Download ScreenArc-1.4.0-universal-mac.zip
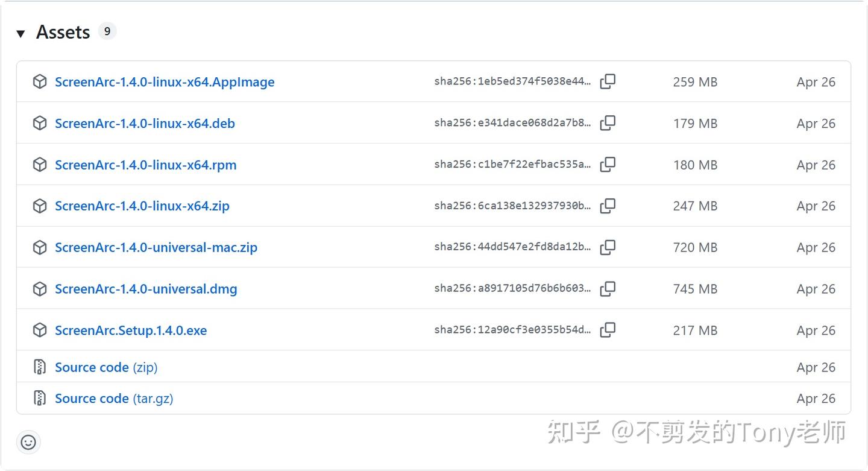The height and width of the screenshot is (471, 868). (156, 247)
